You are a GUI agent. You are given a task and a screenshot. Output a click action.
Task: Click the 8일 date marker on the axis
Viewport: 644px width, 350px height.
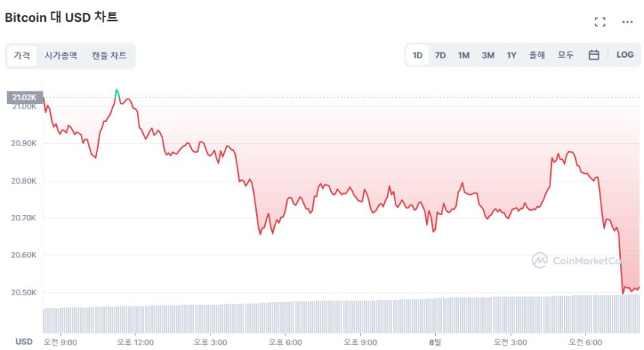(x=434, y=342)
